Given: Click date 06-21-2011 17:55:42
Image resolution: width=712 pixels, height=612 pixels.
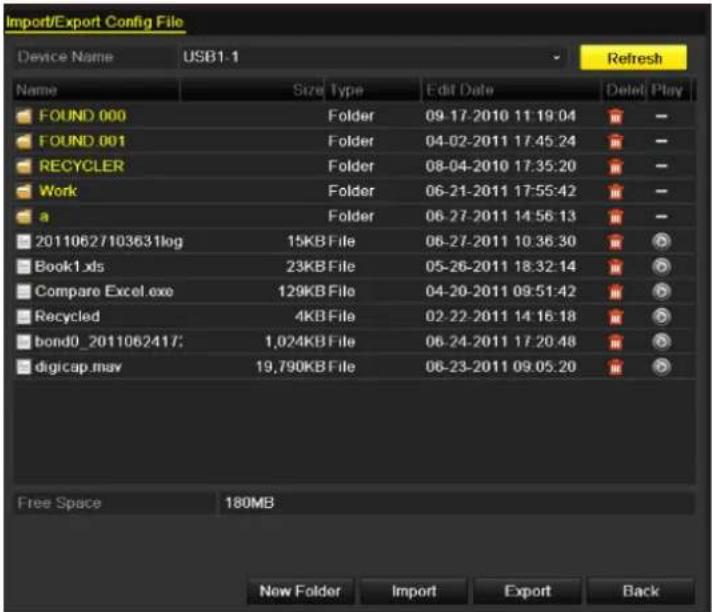Looking at the screenshot, I should coord(500,191).
